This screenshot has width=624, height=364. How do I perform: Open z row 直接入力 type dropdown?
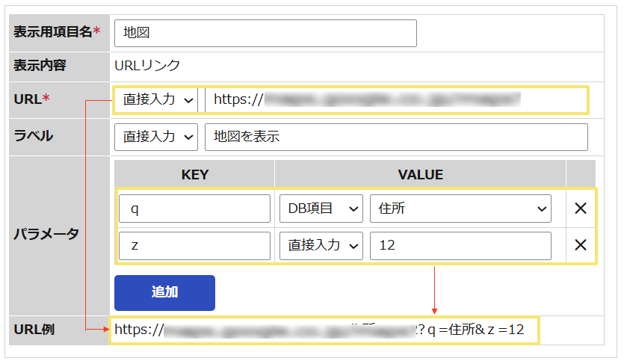(321, 245)
